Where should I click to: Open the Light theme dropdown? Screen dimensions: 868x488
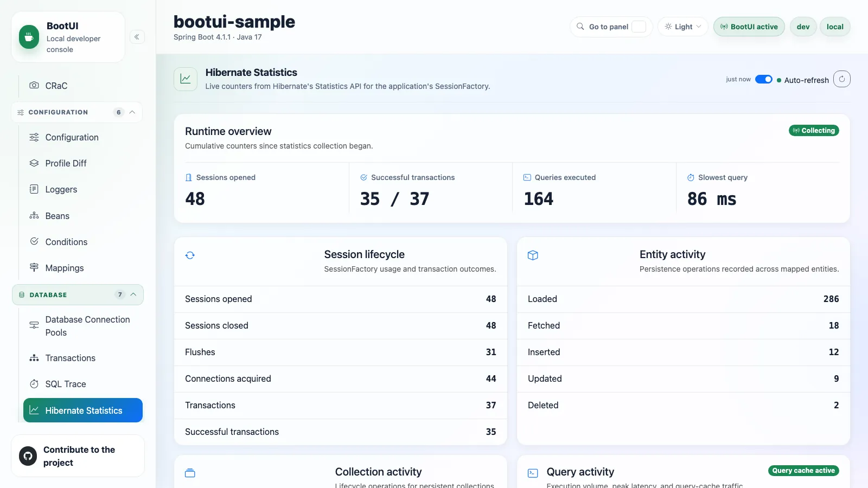(683, 27)
